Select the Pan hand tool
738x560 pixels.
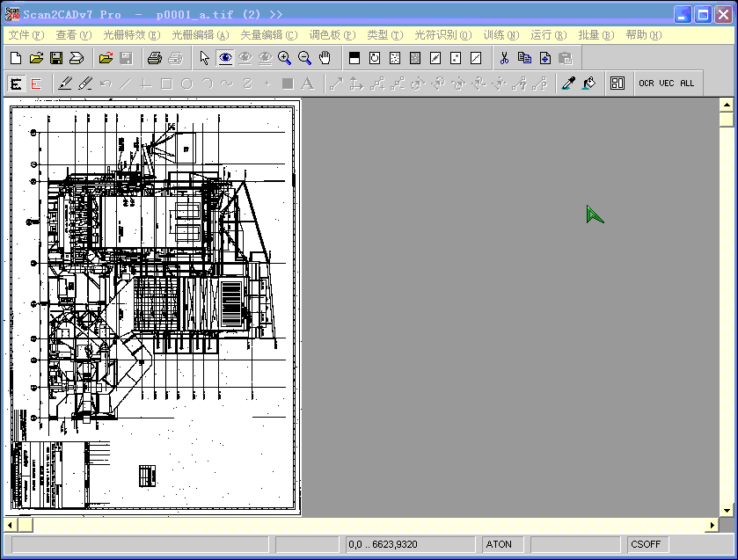point(325,58)
